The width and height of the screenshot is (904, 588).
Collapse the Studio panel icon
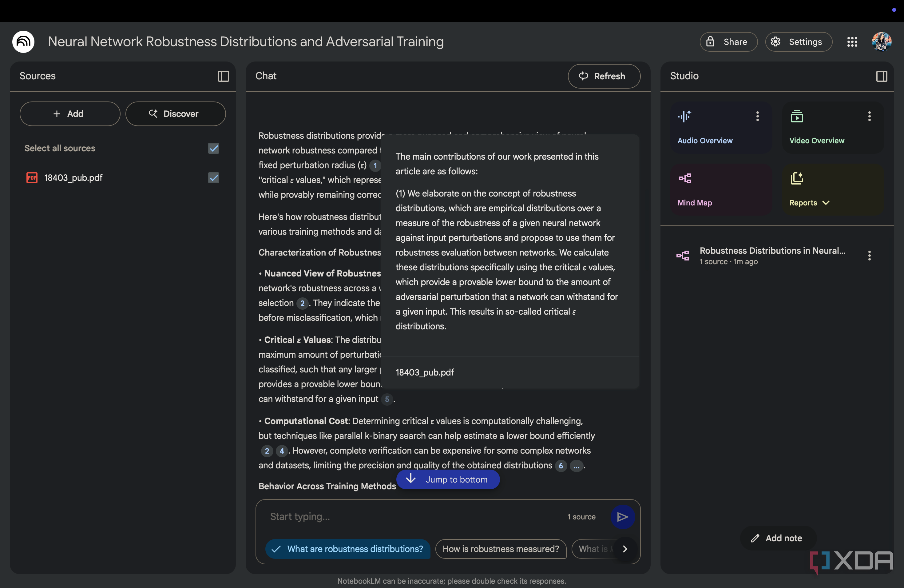click(882, 76)
